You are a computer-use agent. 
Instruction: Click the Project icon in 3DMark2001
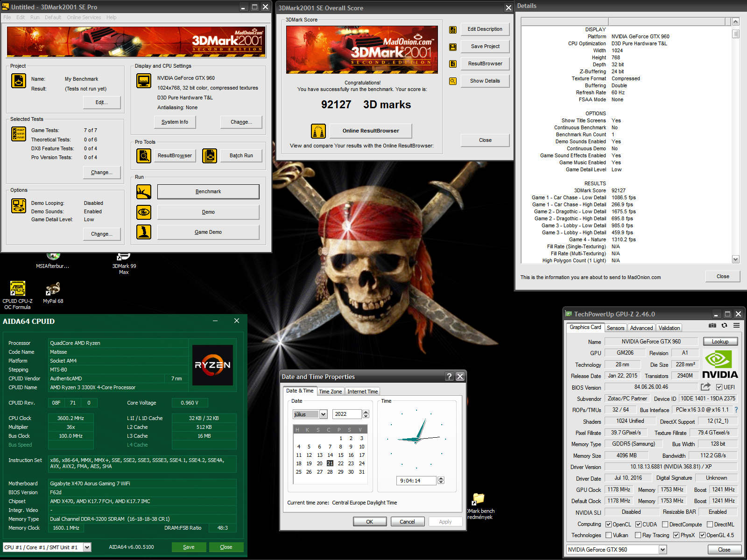pyautogui.click(x=19, y=81)
